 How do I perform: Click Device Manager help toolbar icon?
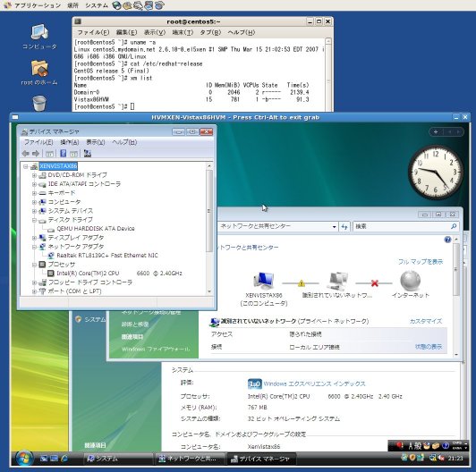(x=63, y=154)
